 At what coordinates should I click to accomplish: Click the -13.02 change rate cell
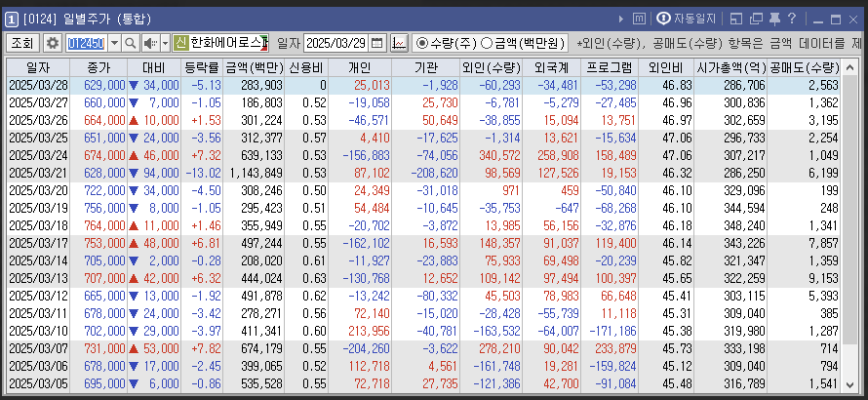pyautogui.click(x=203, y=174)
